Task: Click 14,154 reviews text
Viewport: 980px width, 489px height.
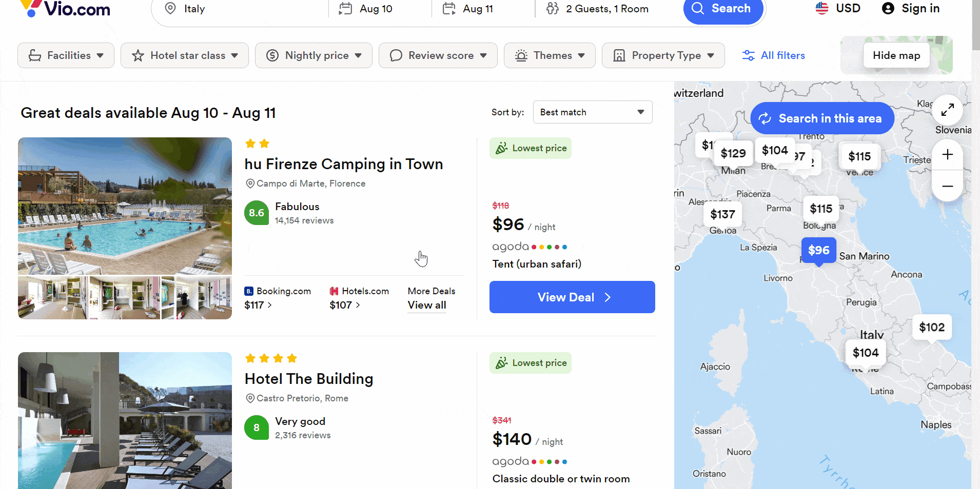Action: pos(304,220)
